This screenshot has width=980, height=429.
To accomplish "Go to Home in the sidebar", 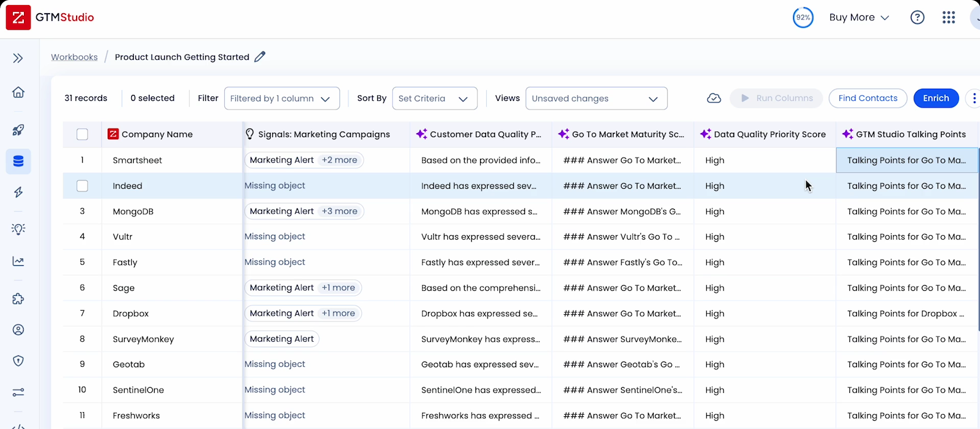I will point(18,92).
